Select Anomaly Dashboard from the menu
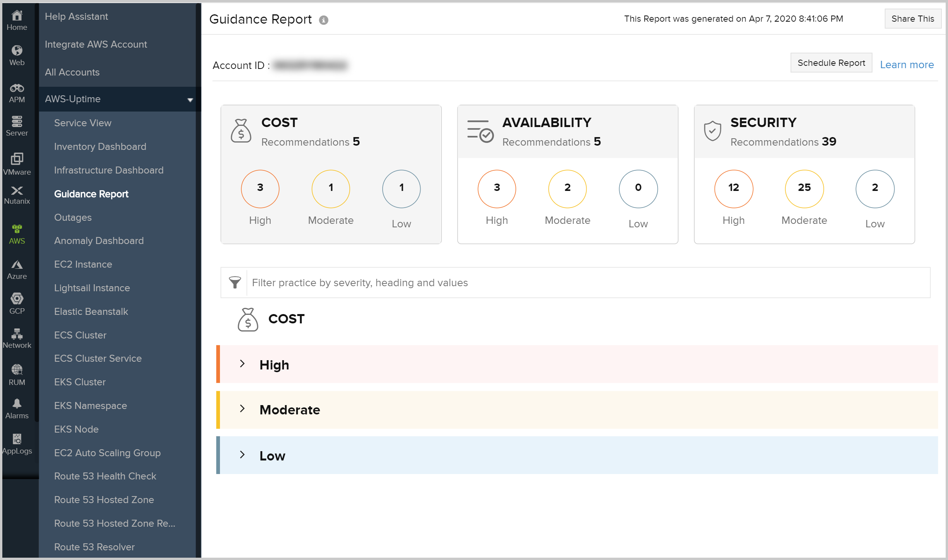The width and height of the screenshot is (948, 560). click(99, 240)
